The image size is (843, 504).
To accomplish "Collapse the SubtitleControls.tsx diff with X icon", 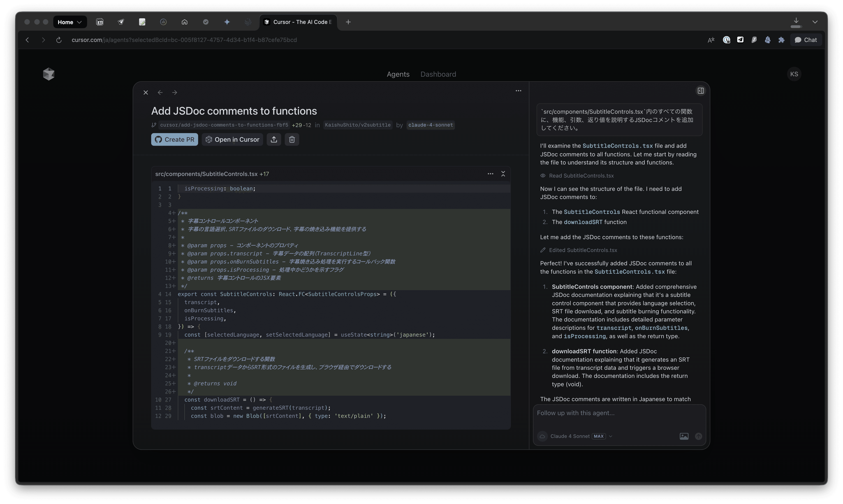I will click(503, 174).
